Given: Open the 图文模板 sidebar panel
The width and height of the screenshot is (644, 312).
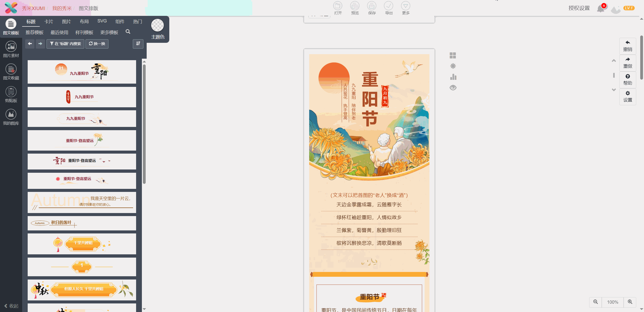Looking at the screenshot, I should click(x=11, y=27).
